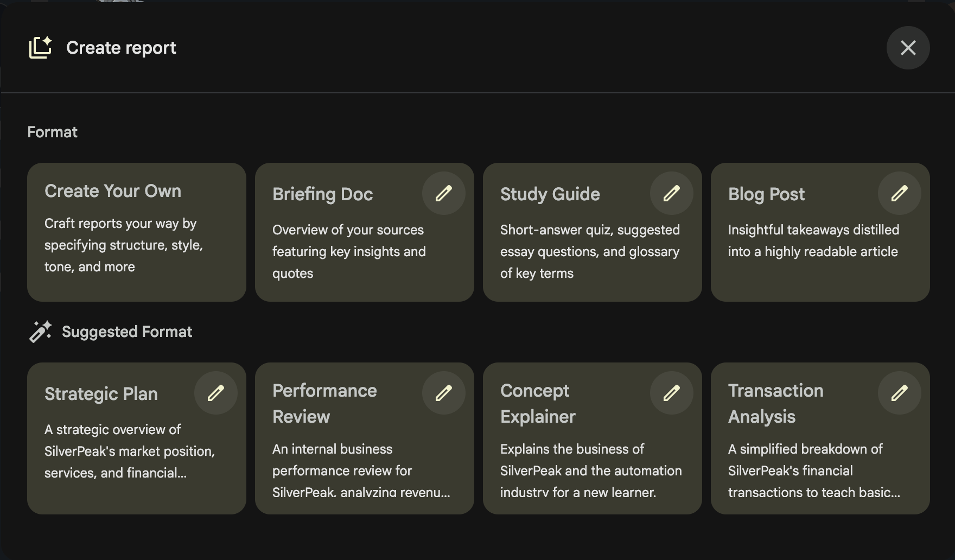Select the Performance Review title

click(x=324, y=404)
